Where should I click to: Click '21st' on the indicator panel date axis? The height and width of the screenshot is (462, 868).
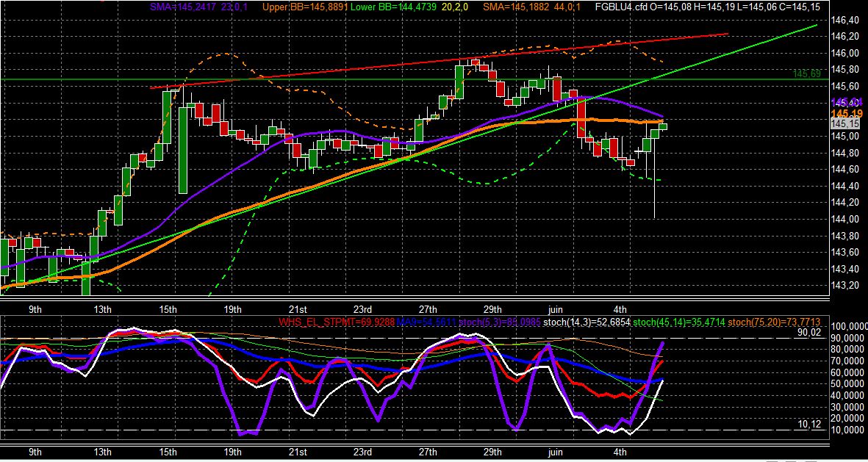click(298, 452)
